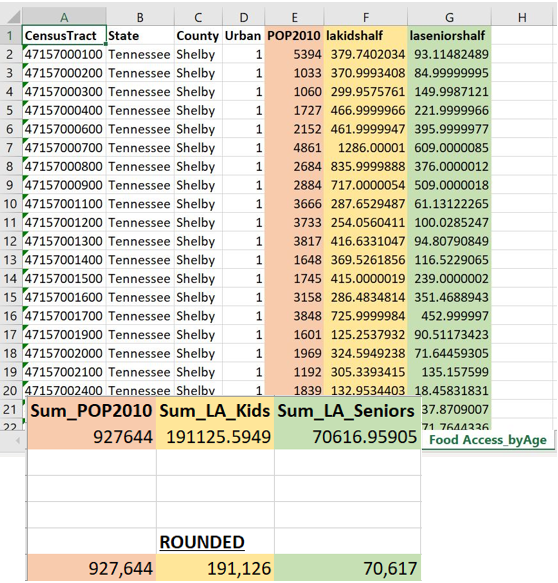This screenshot has width=558, height=583.
Task: Select column H header
Action: (522, 17)
